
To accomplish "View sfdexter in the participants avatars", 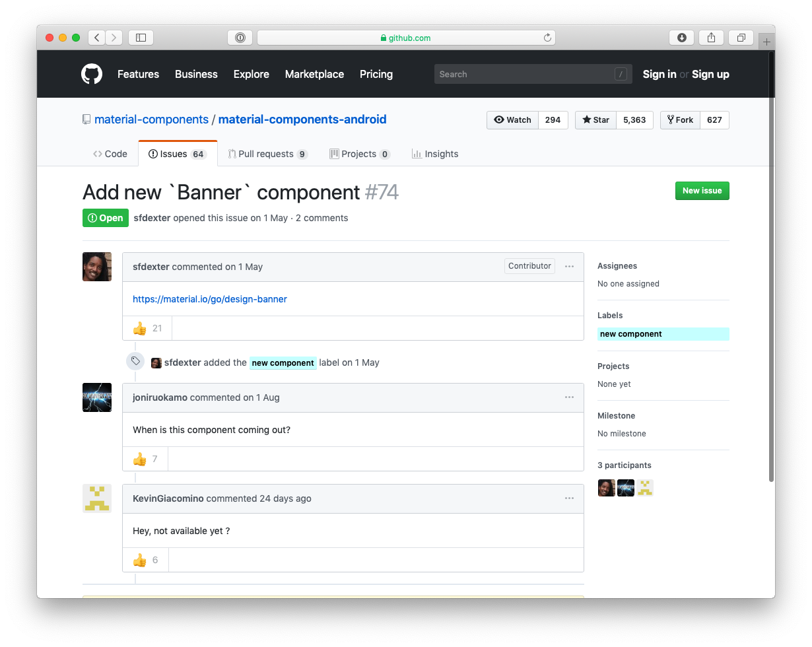I will pyautogui.click(x=606, y=488).
